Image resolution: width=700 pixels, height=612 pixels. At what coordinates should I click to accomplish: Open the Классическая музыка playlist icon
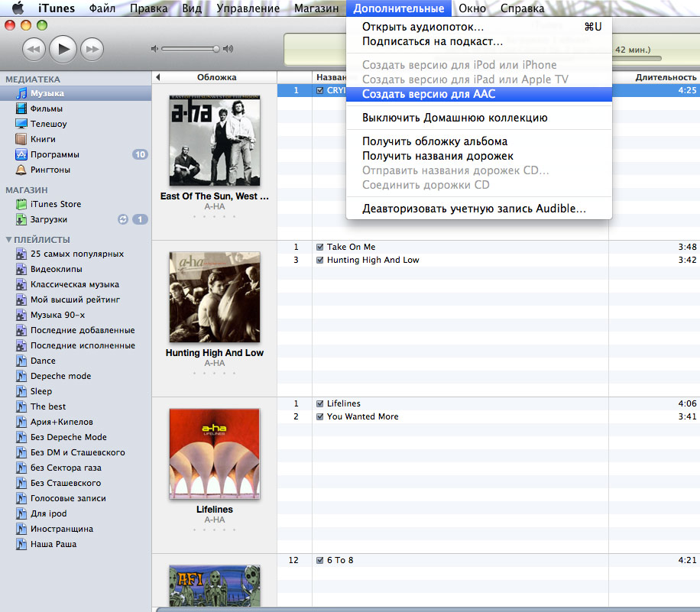click(x=21, y=284)
